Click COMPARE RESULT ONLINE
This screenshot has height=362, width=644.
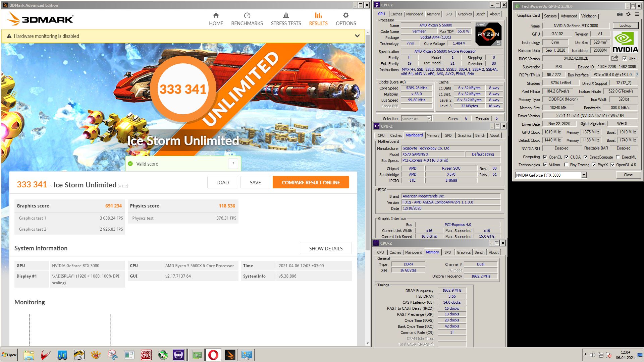311,182
